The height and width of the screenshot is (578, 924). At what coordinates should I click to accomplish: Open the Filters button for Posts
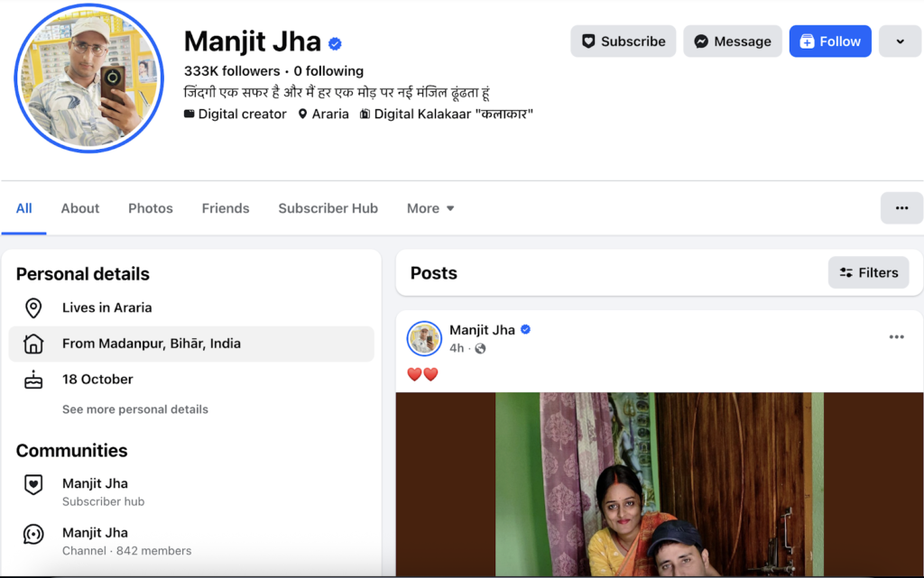tap(868, 272)
